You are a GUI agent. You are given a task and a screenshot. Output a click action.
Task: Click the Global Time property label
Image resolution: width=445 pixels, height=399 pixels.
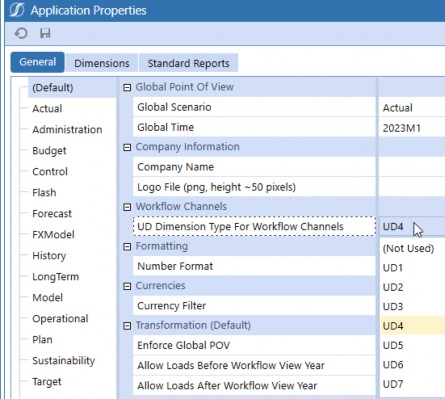pos(166,127)
